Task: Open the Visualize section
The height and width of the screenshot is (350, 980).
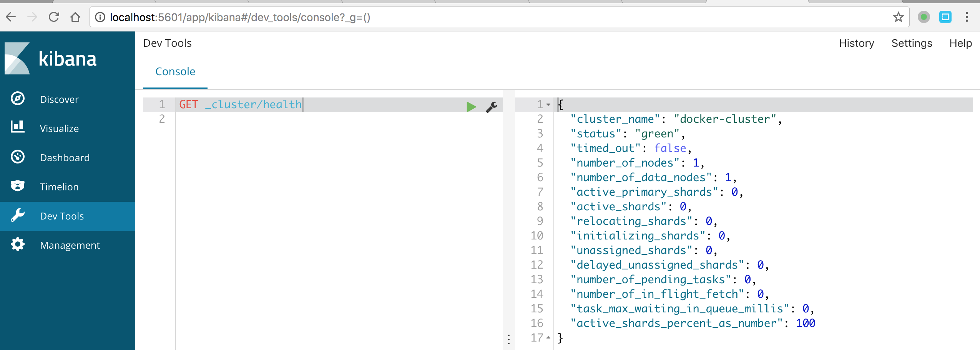Action: tap(59, 129)
